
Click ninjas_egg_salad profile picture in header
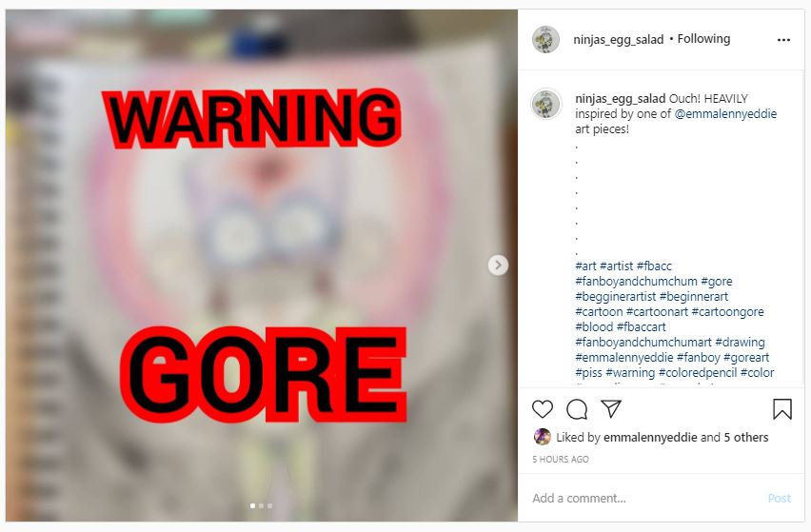[545, 39]
